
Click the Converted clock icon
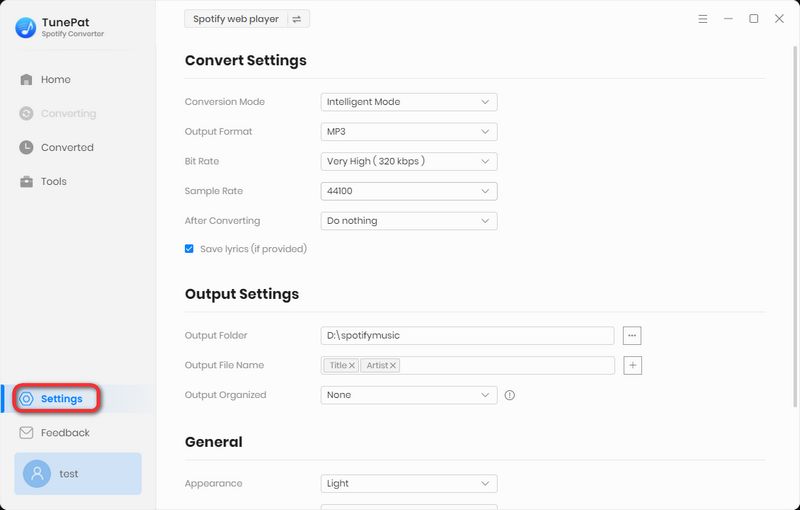(x=26, y=147)
